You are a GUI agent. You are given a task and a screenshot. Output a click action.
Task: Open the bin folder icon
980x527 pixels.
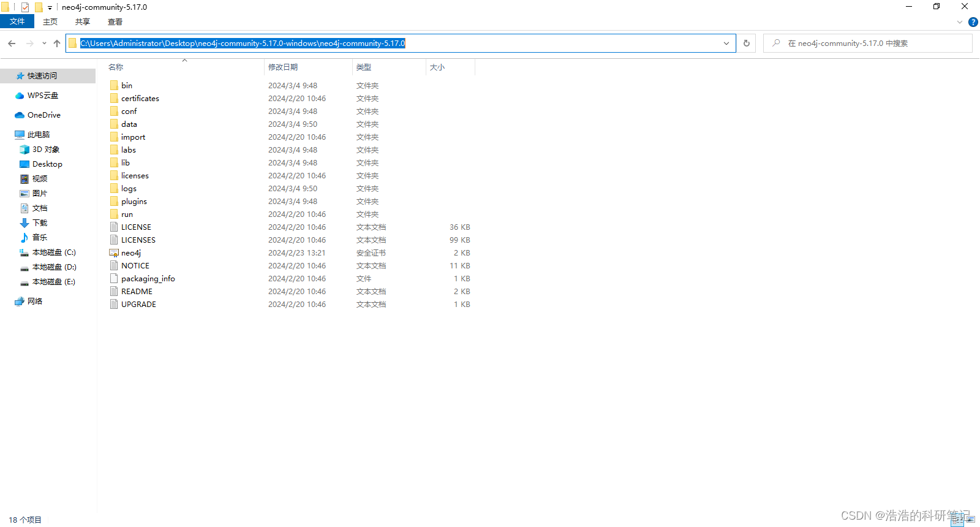(x=114, y=85)
